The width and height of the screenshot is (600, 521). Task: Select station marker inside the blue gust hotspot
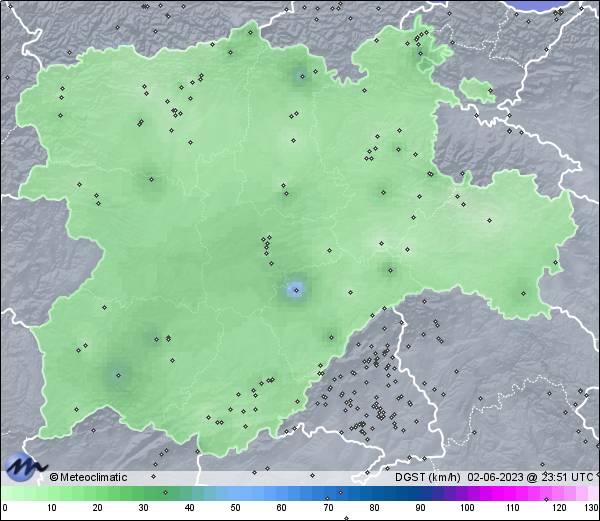pos(296,290)
